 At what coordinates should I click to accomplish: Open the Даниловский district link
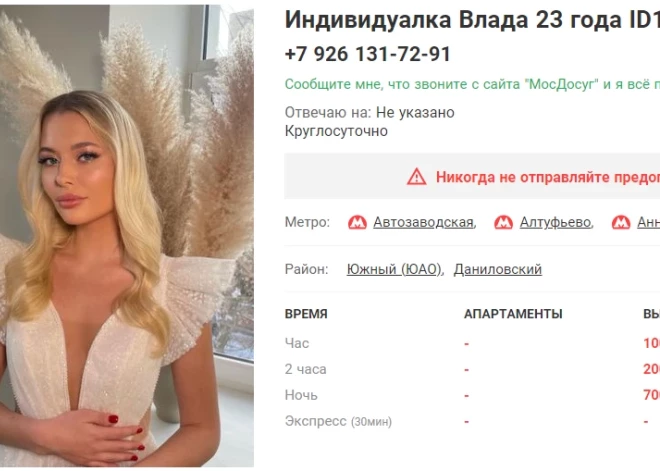[498, 269]
